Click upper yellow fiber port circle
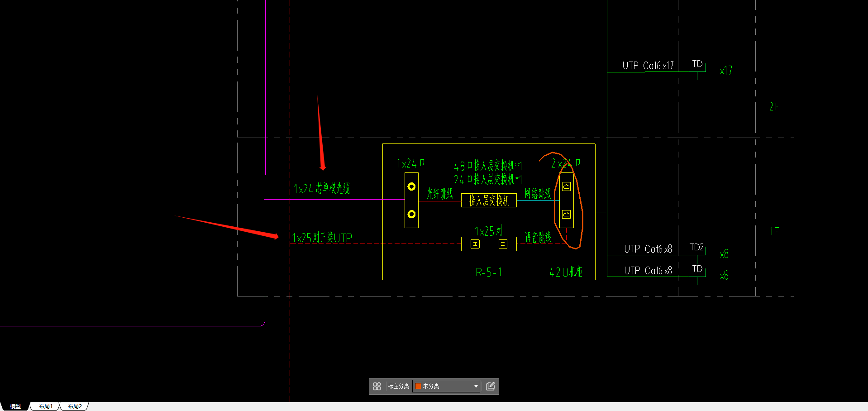The image size is (868, 411). pos(411,186)
